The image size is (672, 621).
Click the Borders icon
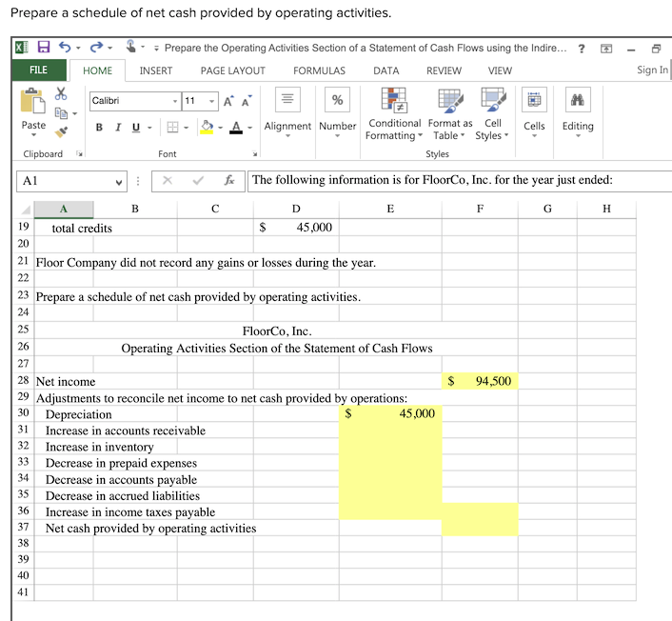pyautogui.click(x=172, y=127)
